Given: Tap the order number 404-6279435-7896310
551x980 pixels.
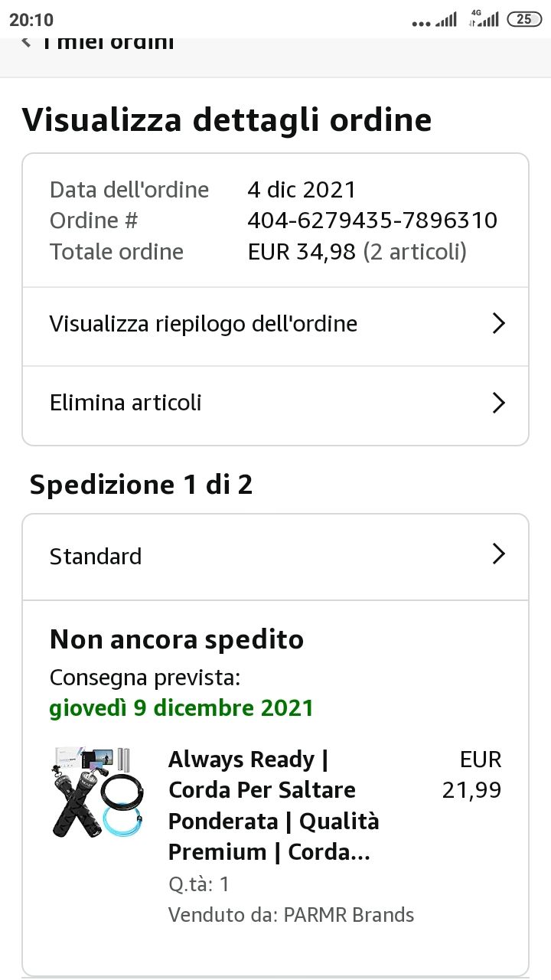Looking at the screenshot, I should 373,220.
